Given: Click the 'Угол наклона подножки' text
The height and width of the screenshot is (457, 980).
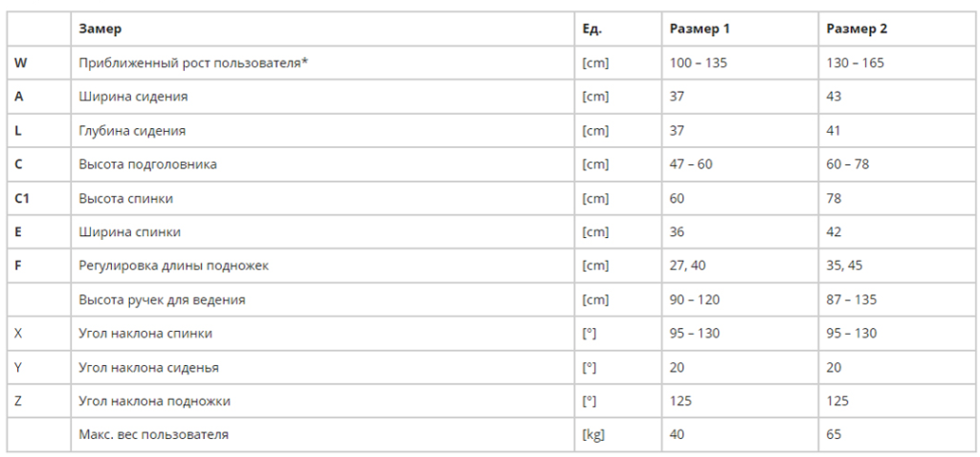Looking at the screenshot, I should [154, 401].
